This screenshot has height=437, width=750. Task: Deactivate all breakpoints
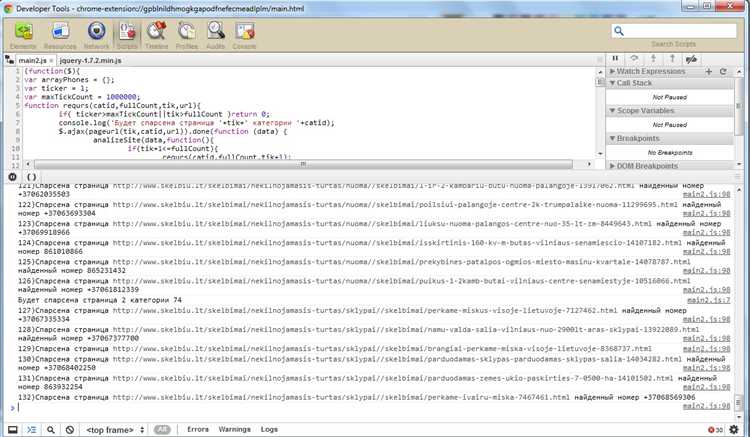click(691, 59)
